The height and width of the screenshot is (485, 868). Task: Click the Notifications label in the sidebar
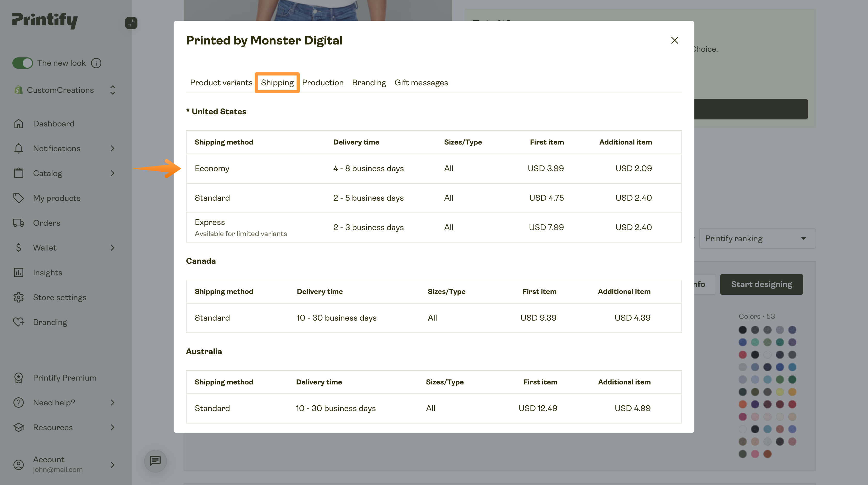[57, 148]
